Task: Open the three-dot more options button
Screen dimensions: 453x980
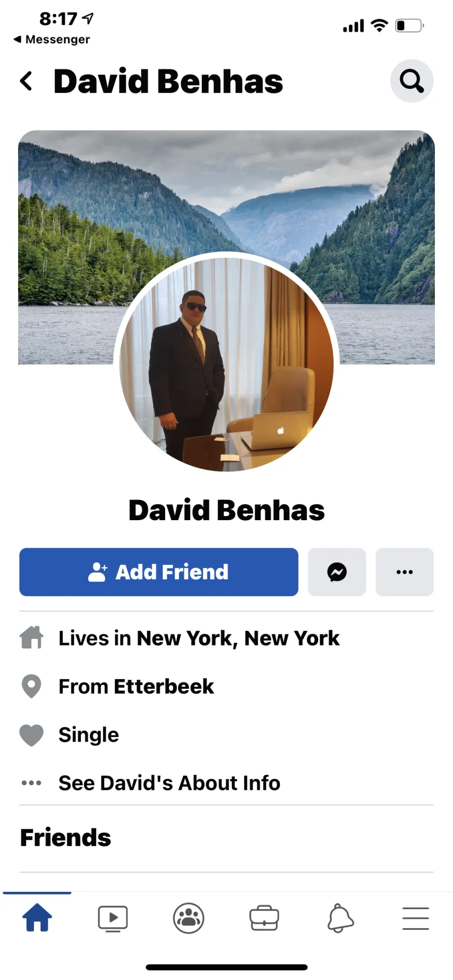Action: point(405,572)
